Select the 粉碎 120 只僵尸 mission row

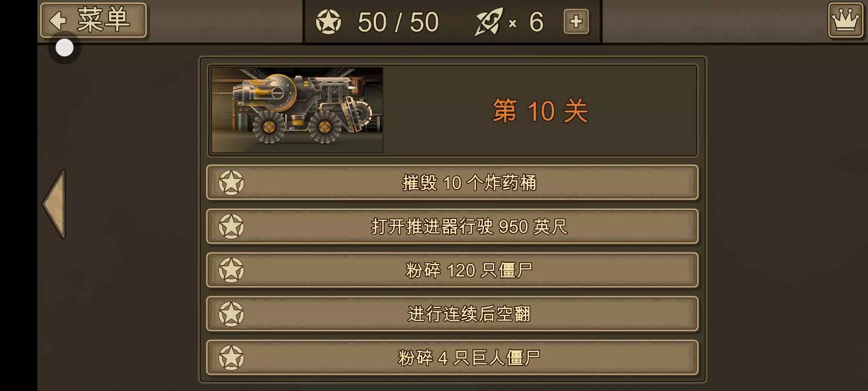coord(452,270)
